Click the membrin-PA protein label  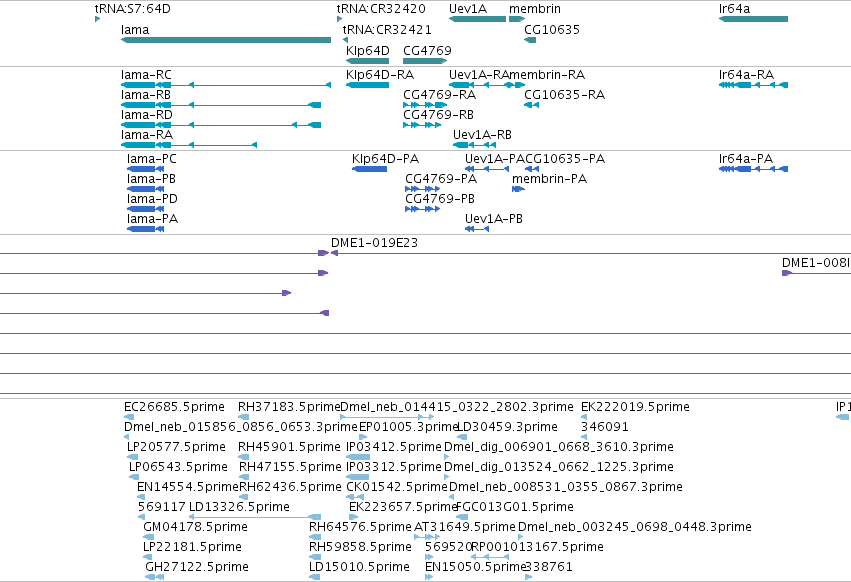click(x=549, y=179)
